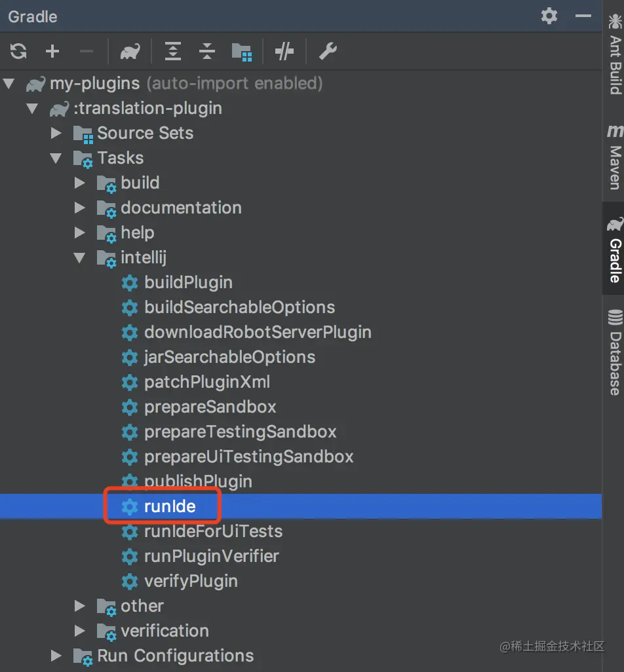Click the help folder label
Image resolution: width=624 pixels, height=672 pixels.
click(138, 233)
